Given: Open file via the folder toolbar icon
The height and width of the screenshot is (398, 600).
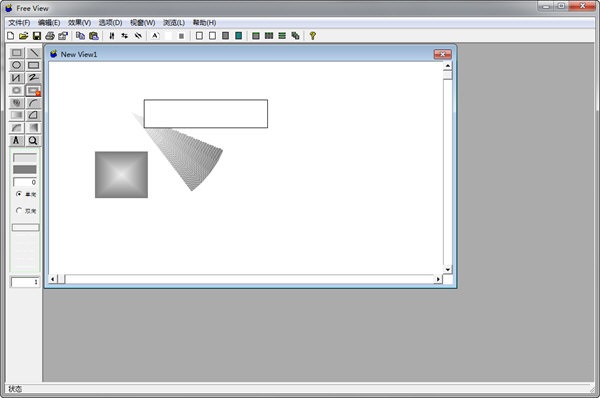Looking at the screenshot, I should 24,36.
